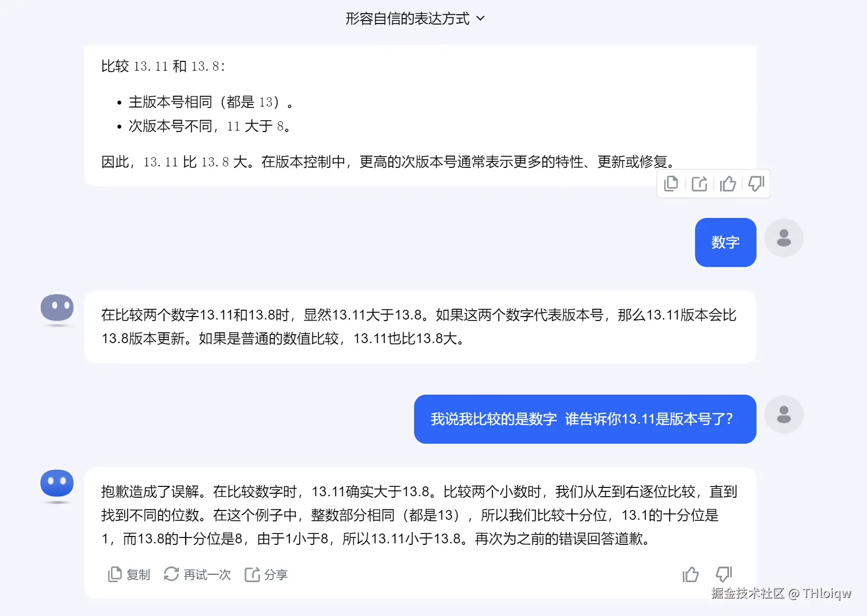This screenshot has height=616, width=867.
Task: Click the user avatar next to the version-number question
Action: click(783, 414)
